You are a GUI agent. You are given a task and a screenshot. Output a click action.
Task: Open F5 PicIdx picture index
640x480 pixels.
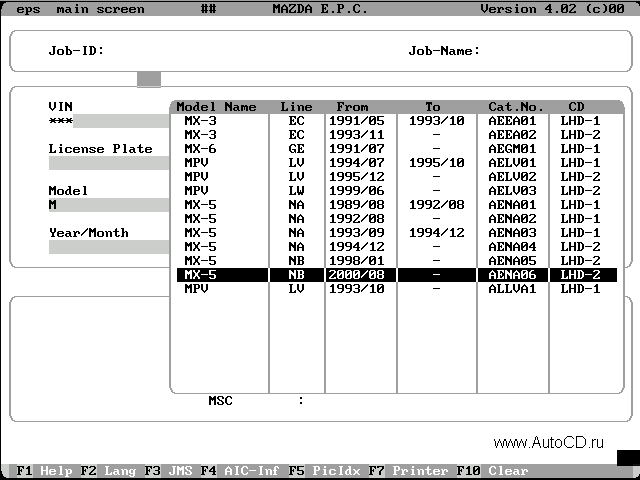[324, 471]
